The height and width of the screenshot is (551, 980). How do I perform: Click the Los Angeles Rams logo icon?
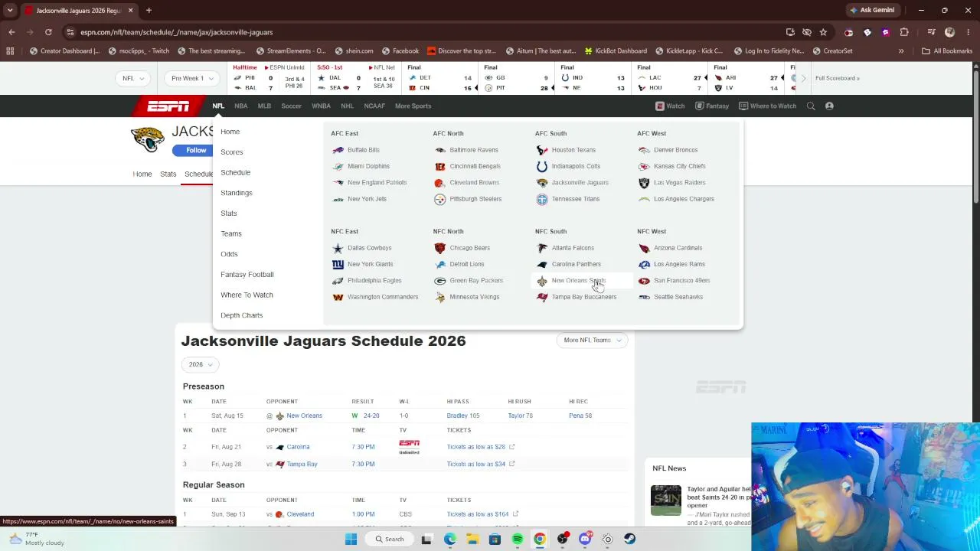click(644, 264)
